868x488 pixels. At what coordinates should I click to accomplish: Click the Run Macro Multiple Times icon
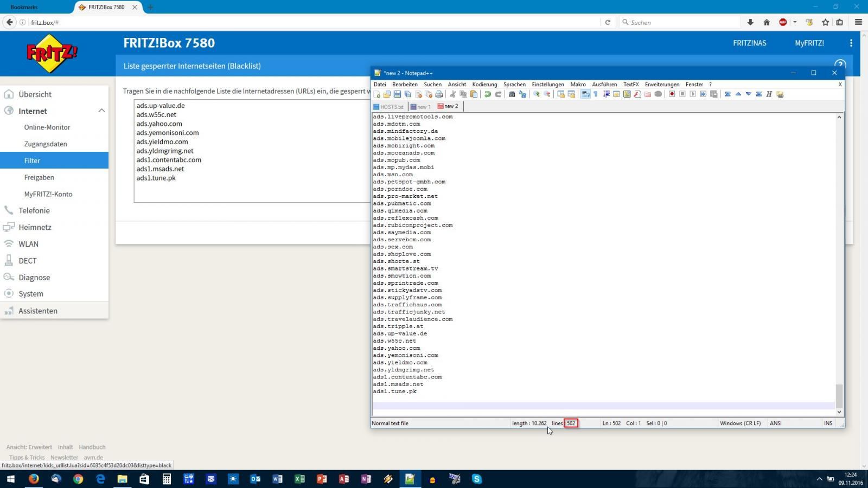point(703,94)
